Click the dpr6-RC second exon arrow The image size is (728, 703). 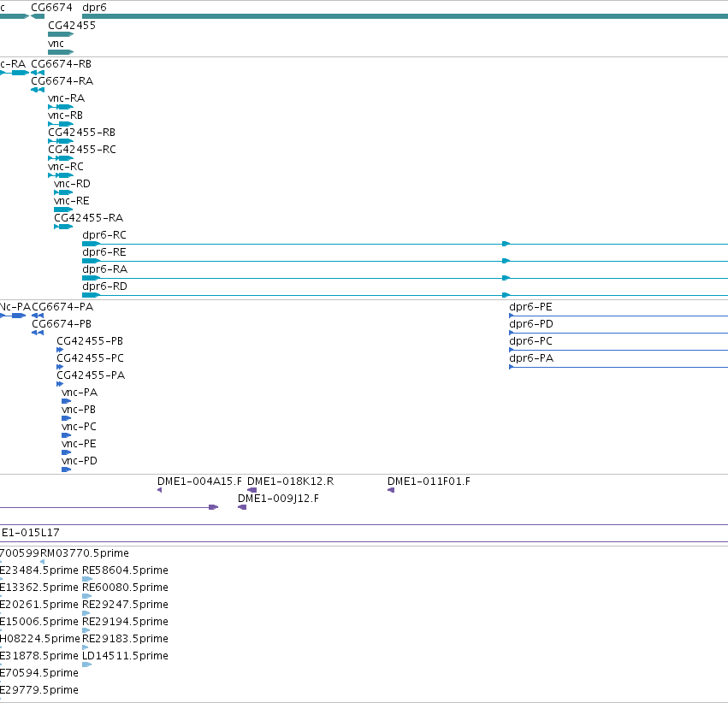click(506, 244)
